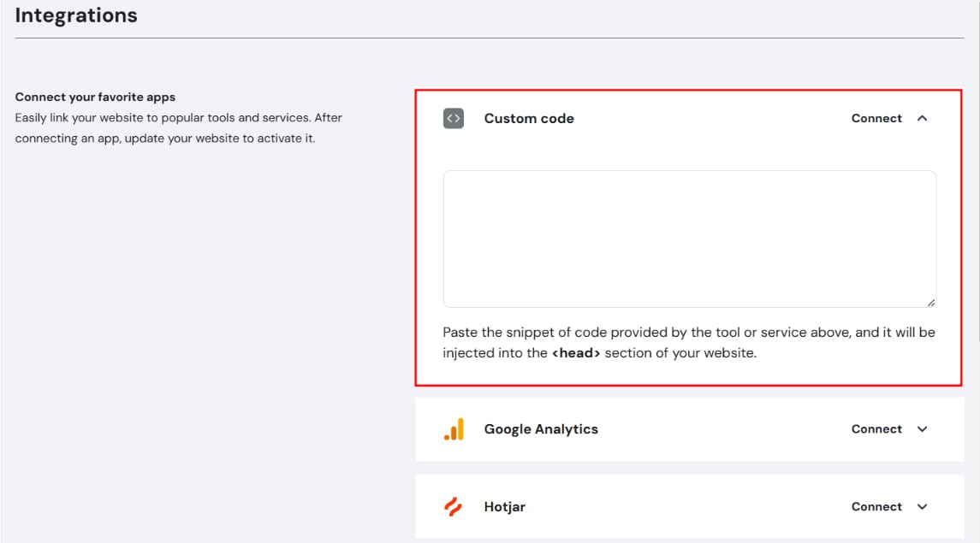The image size is (980, 543).
Task: Click the bold <head> tag text
Action: (576, 353)
